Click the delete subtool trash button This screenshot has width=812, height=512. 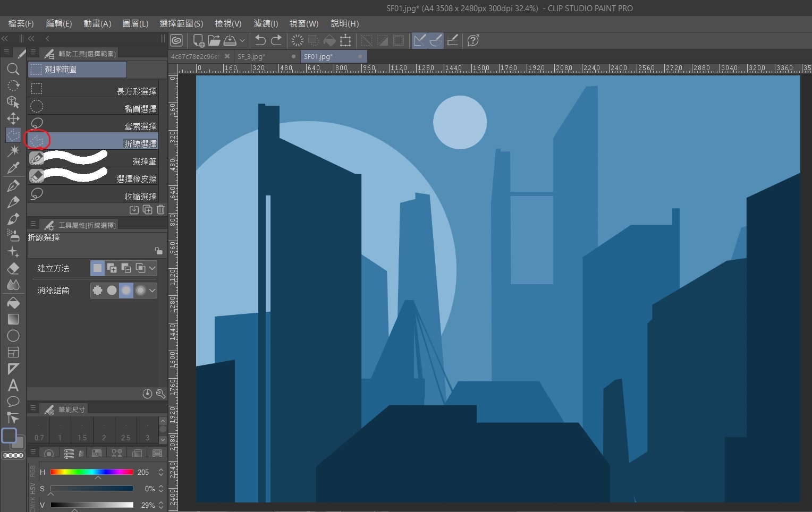(x=160, y=210)
